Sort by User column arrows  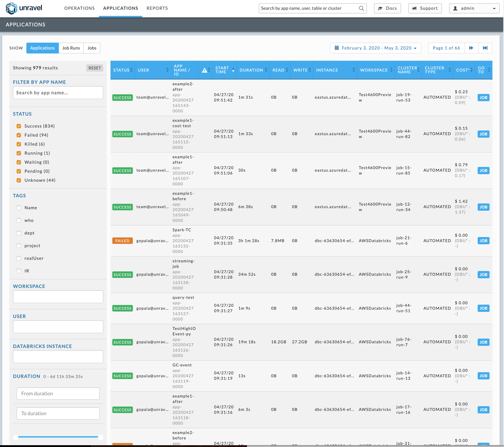(167, 70)
